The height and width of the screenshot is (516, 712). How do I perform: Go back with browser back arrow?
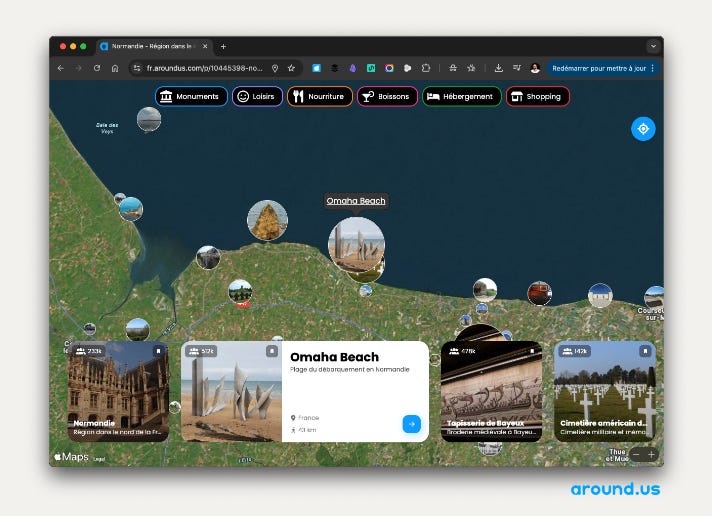tap(61, 68)
